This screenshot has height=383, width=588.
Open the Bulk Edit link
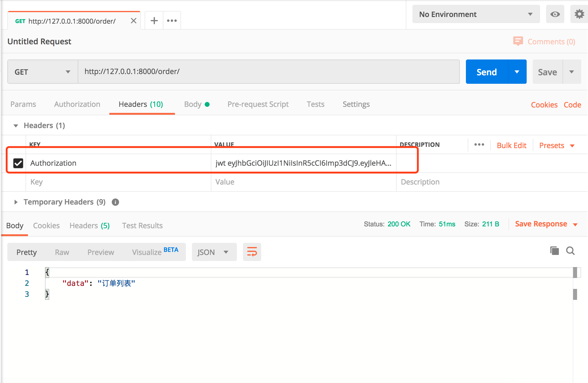tap(511, 145)
